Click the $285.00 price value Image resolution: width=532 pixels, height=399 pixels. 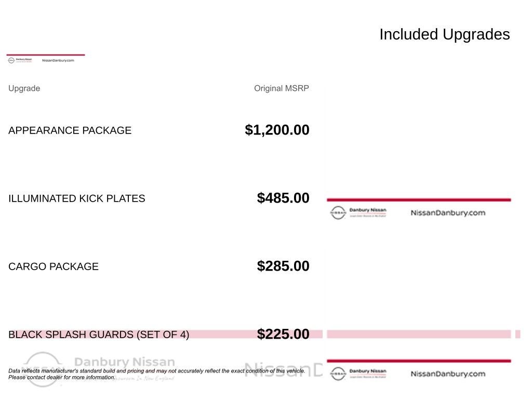(x=283, y=266)
